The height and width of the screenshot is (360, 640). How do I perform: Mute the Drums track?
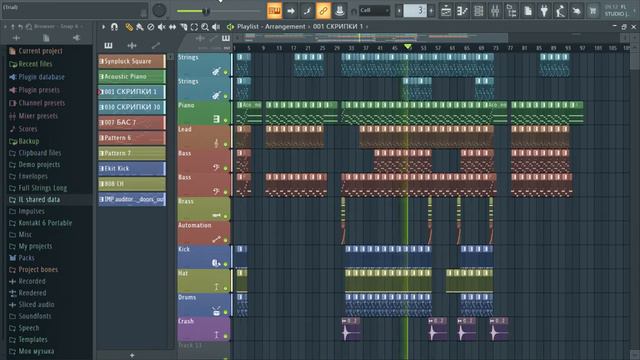(225, 312)
